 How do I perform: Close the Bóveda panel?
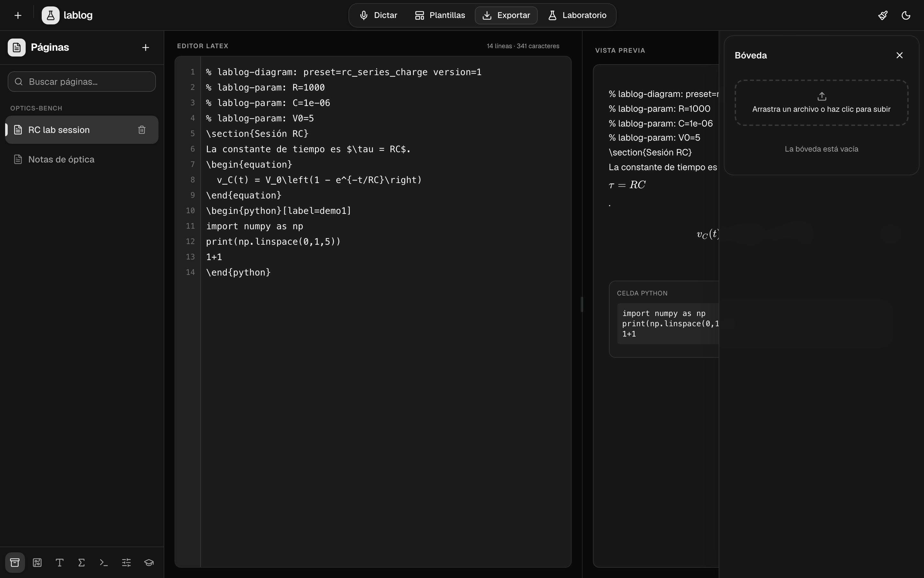[900, 56]
